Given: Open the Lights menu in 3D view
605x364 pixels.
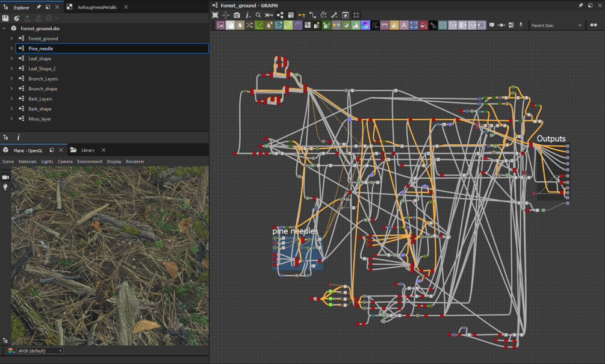Looking at the screenshot, I should 47,162.
